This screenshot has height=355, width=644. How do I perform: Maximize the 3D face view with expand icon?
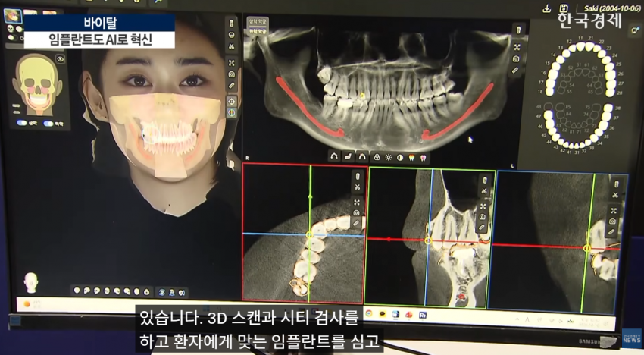pos(232,63)
